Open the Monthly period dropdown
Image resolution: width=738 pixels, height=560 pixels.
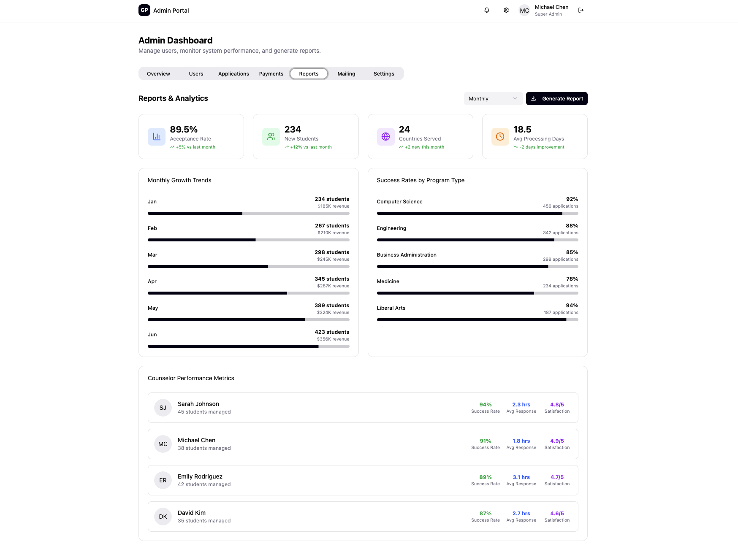pyautogui.click(x=493, y=99)
